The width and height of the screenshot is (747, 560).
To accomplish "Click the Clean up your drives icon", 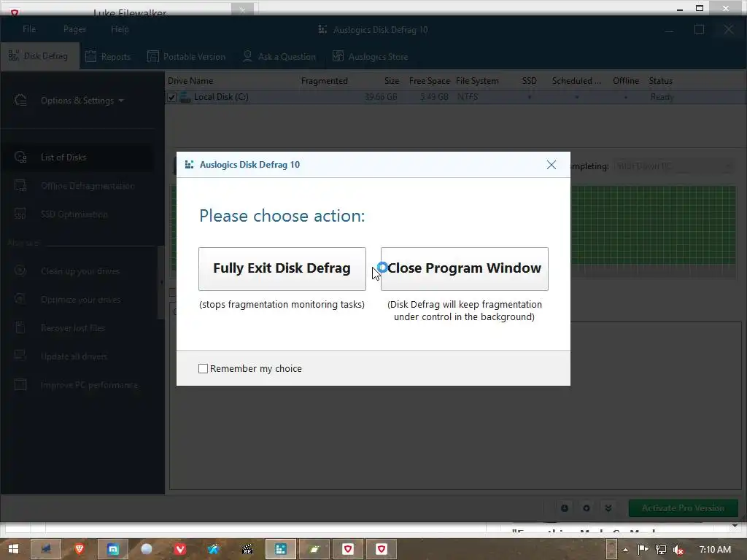I will click(x=20, y=271).
